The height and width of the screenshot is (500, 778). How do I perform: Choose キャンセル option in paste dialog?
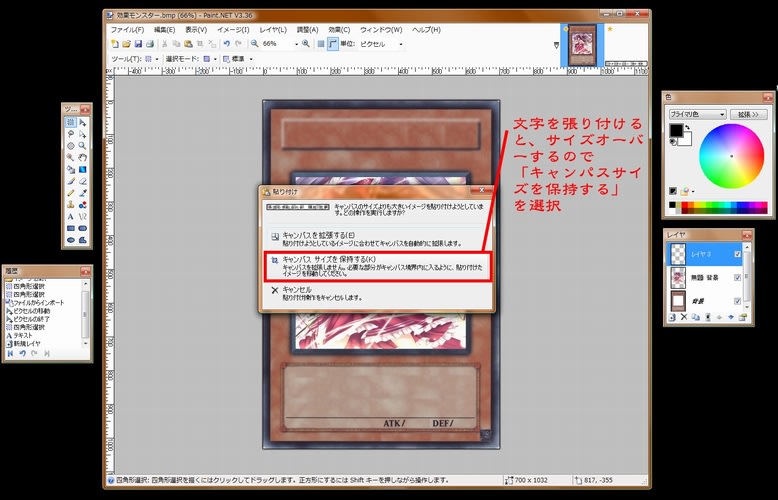[x=377, y=293]
